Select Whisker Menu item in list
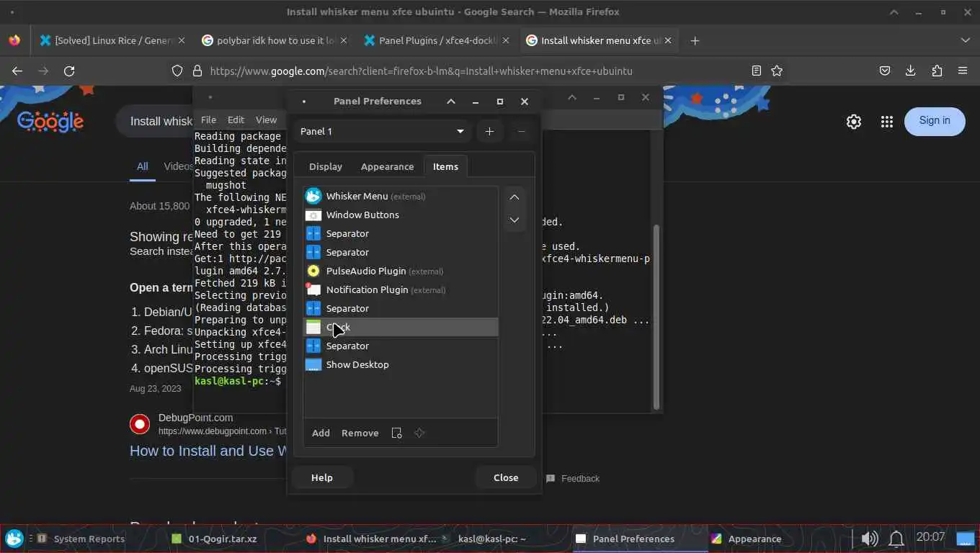This screenshot has width=980, height=553. pos(401,196)
